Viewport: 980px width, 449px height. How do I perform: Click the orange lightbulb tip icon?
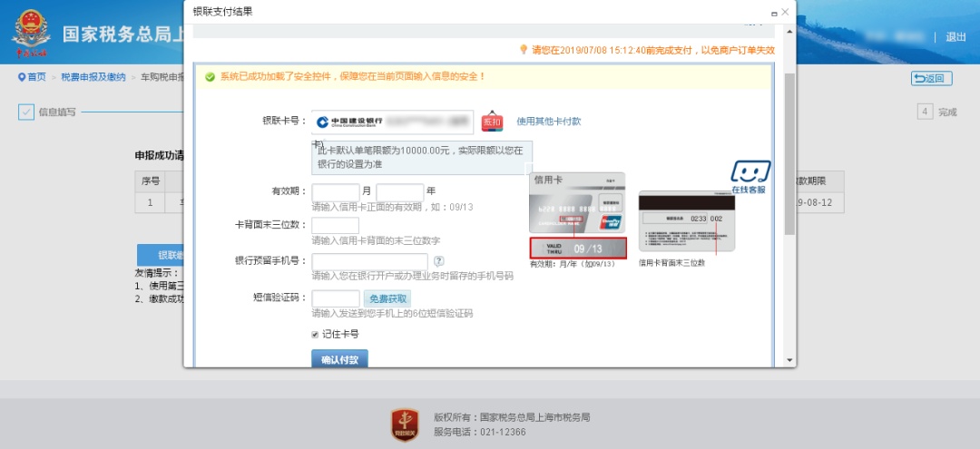click(x=524, y=49)
